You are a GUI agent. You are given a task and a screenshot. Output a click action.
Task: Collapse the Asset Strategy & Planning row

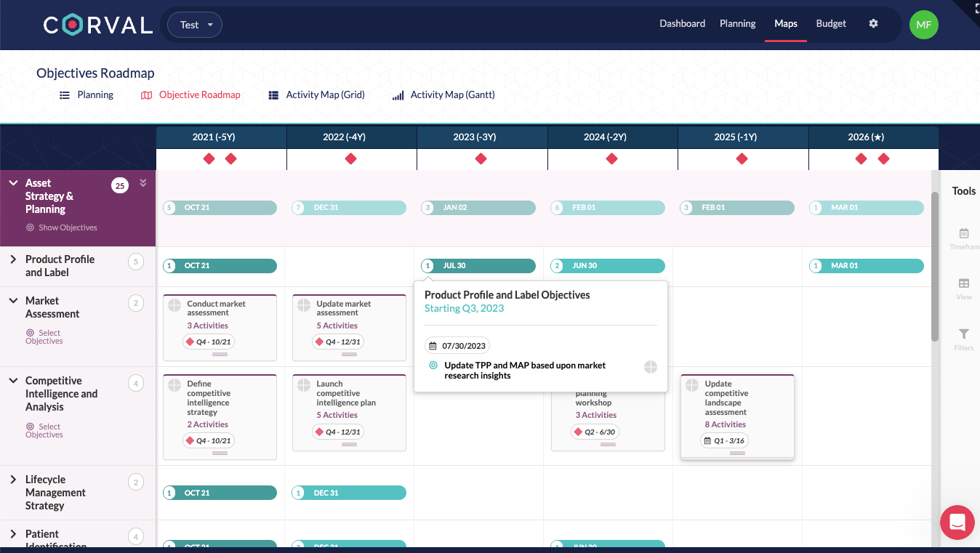(x=13, y=183)
